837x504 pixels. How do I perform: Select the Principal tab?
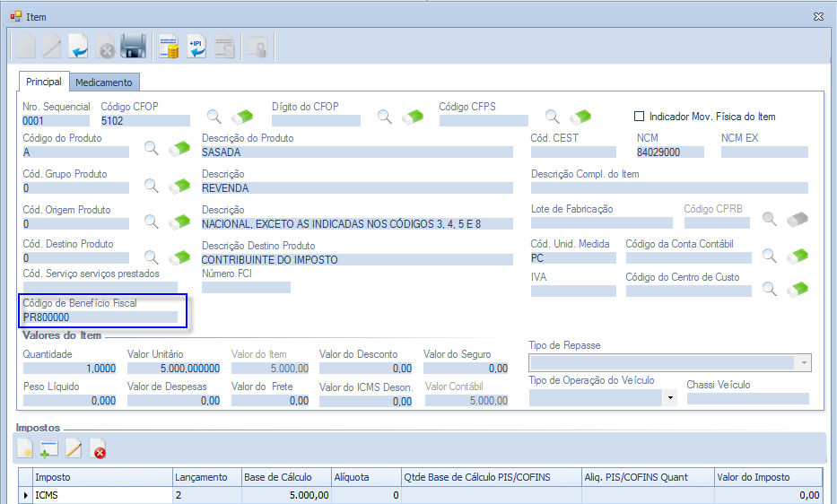(x=44, y=82)
